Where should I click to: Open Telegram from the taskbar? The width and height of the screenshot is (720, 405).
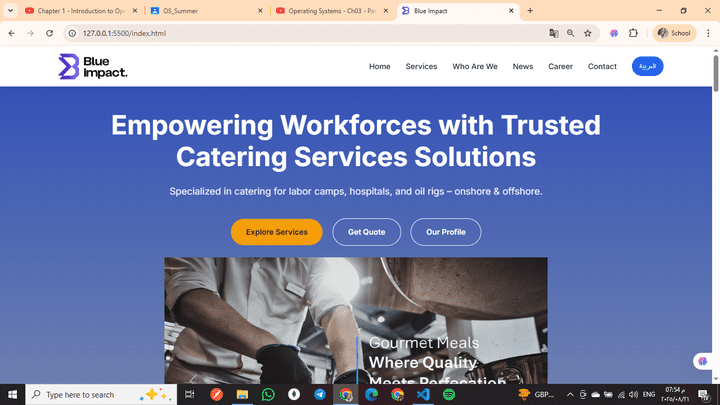[x=320, y=394]
